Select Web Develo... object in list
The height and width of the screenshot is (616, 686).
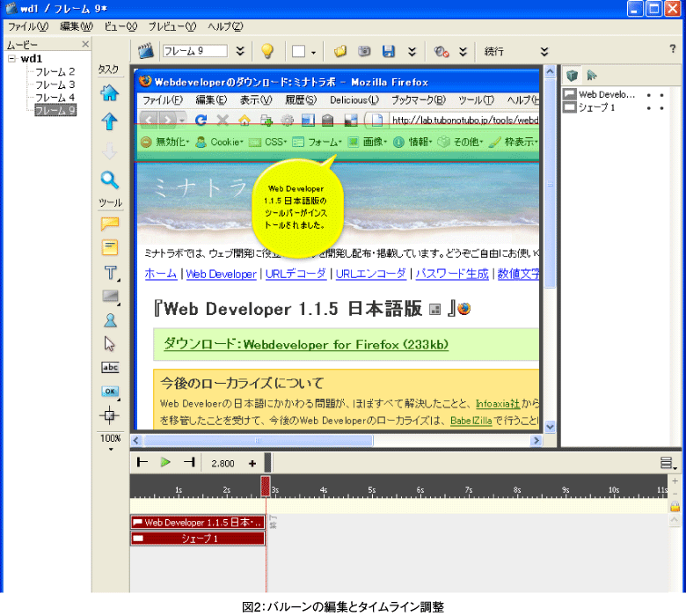pyautogui.click(x=606, y=94)
